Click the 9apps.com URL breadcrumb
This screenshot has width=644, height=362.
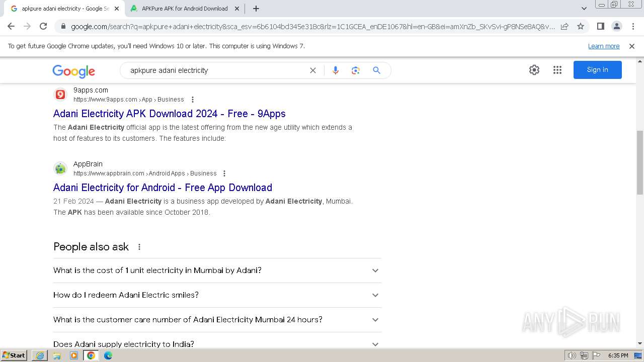point(129,100)
